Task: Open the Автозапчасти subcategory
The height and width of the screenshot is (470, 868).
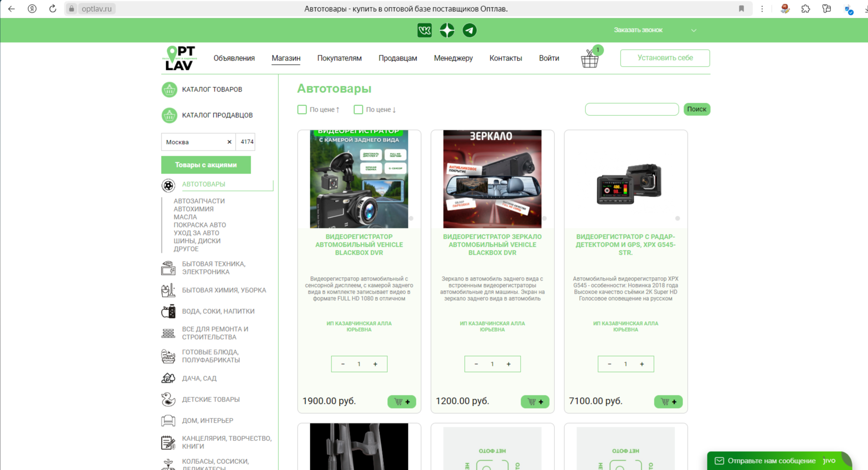Action: pyautogui.click(x=199, y=201)
